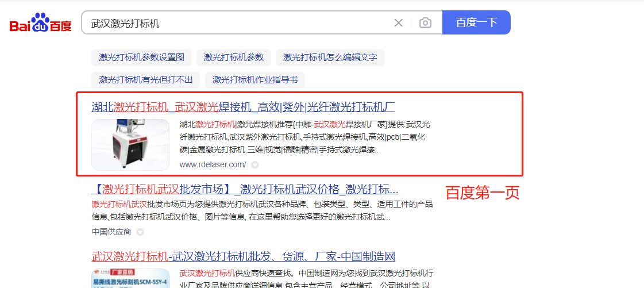This screenshot has height=288, width=644.
Task: Click the Baidu paw logo
Action: point(40,23)
